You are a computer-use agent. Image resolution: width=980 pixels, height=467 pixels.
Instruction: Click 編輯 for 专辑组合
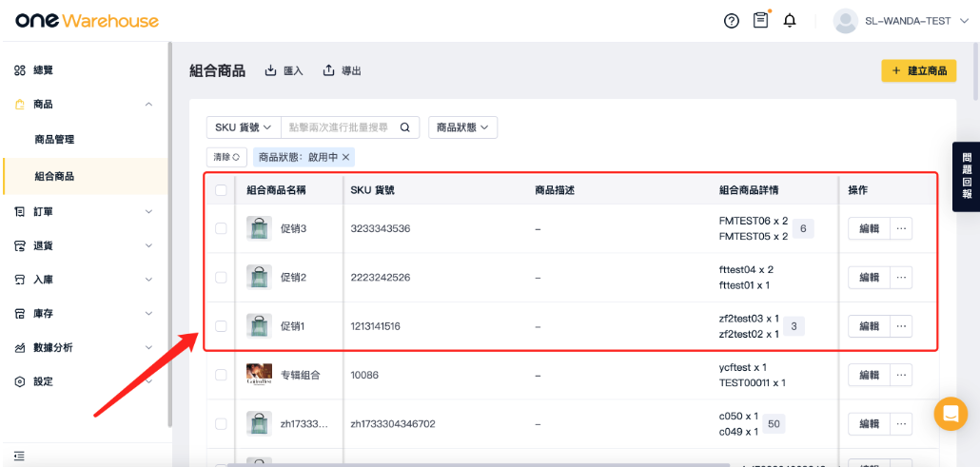coord(870,375)
